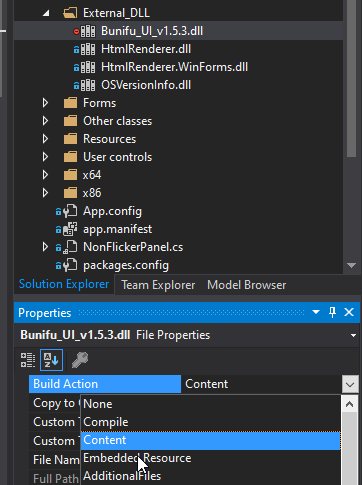Click the HtmlRenderer.WinForms.dll file icon
Image resolution: width=362 pixels, height=485 pixels.
pos(88,67)
